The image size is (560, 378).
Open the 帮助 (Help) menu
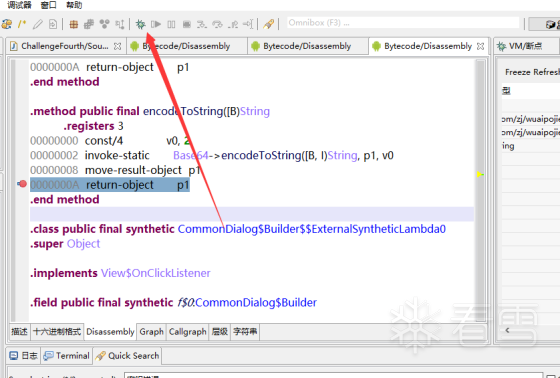[74, 5]
